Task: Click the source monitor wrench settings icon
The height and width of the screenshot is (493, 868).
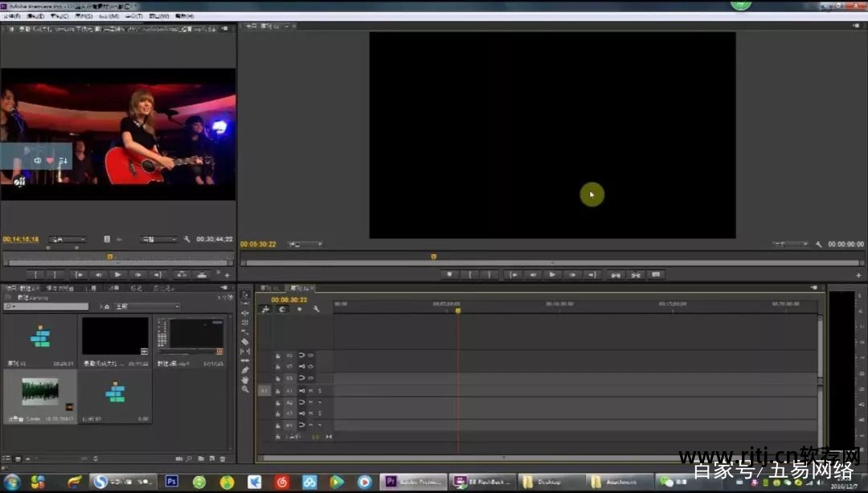Action: tap(186, 239)
